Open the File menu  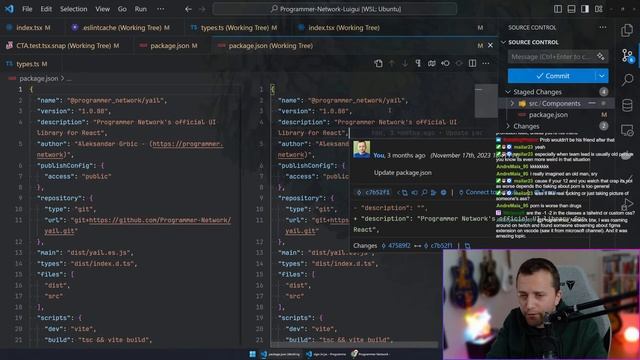coord(27,9)
